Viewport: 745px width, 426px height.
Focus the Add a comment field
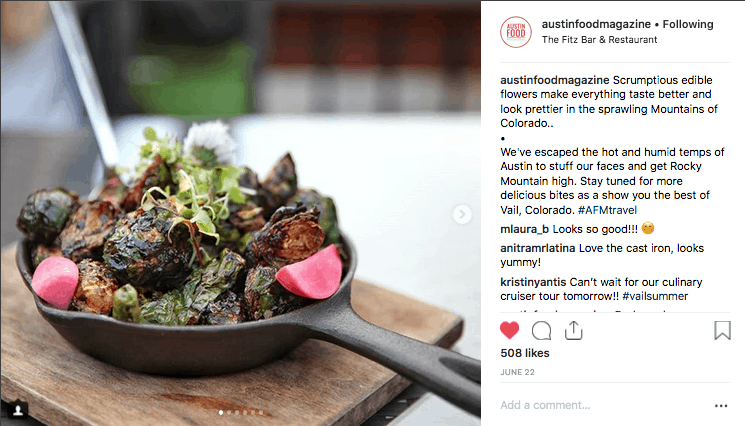pos(603,405)
